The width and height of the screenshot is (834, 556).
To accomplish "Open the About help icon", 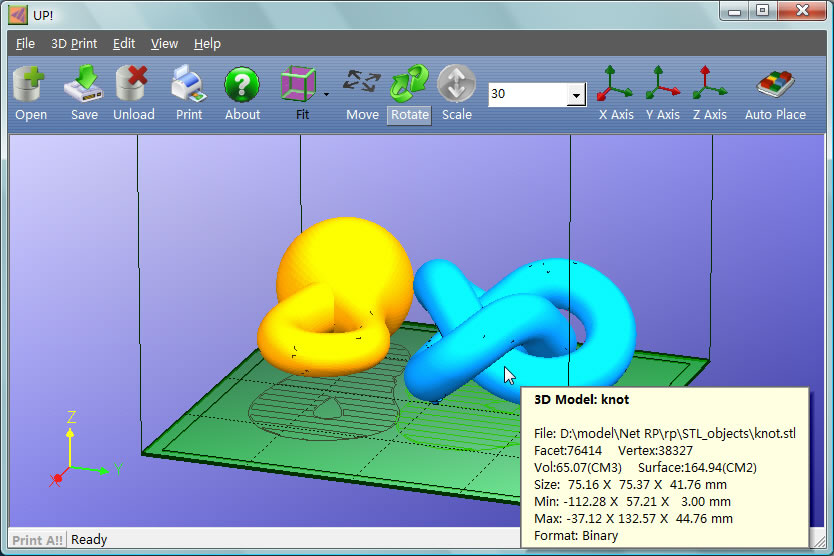I will click(242, 84).
